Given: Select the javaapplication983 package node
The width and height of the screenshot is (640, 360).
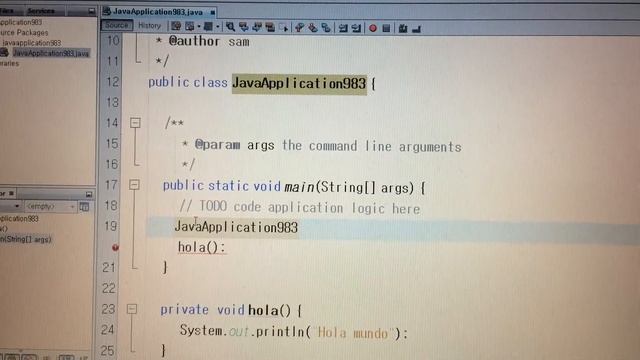Looking at the screenshot, I should (x=31, y=43).
